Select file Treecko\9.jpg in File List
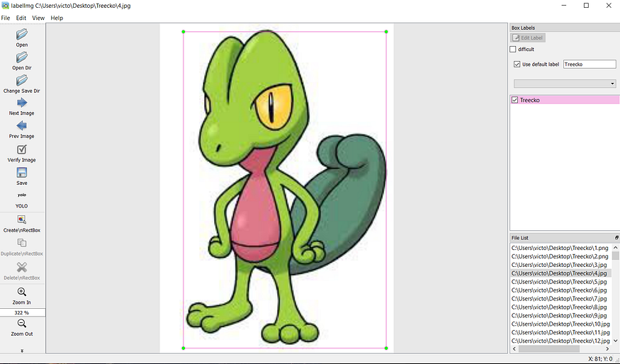The image size is (620, 364). coord(560,315)
